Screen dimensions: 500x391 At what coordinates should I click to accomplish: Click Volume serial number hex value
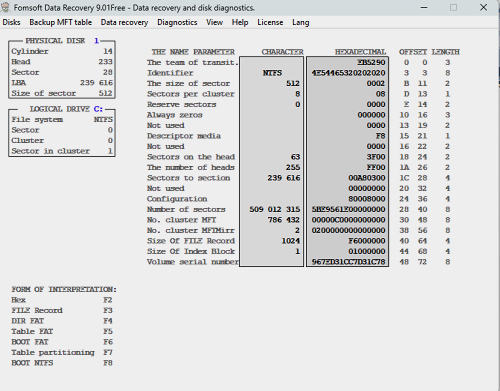[x=348, y=262]
